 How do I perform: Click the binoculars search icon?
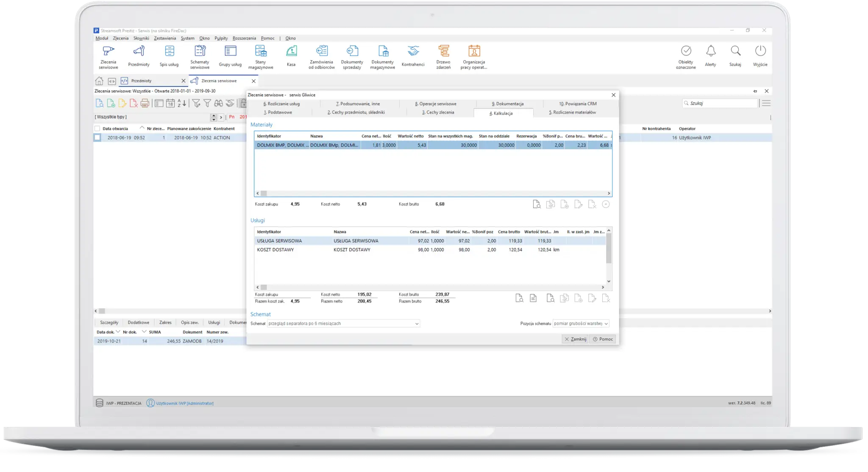click(x=219, y=103)
